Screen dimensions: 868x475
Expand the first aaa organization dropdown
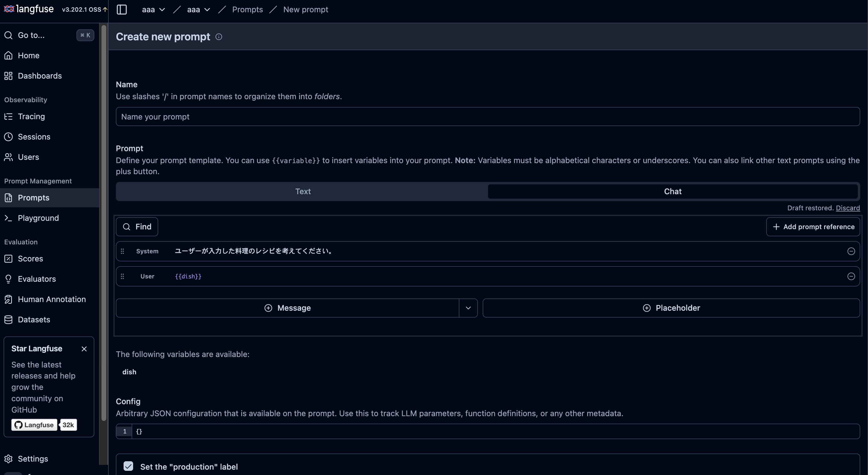153,10
